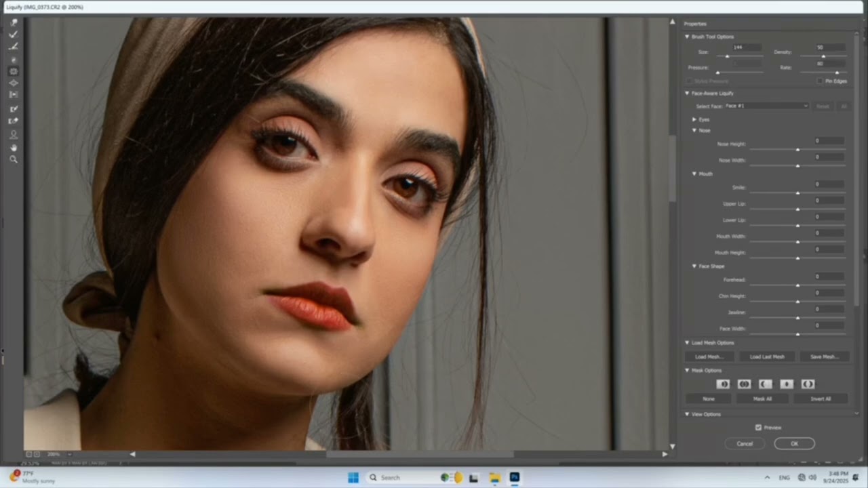Confirm Liquify with the OK button
The height and width of the screenshot is (488, 868).
click(794, 443)
